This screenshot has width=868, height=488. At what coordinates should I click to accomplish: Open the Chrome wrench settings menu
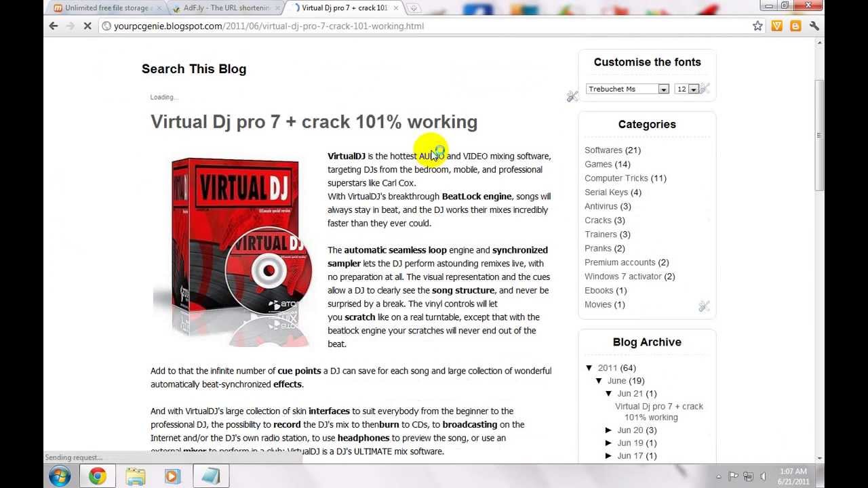tap(814, 26)
